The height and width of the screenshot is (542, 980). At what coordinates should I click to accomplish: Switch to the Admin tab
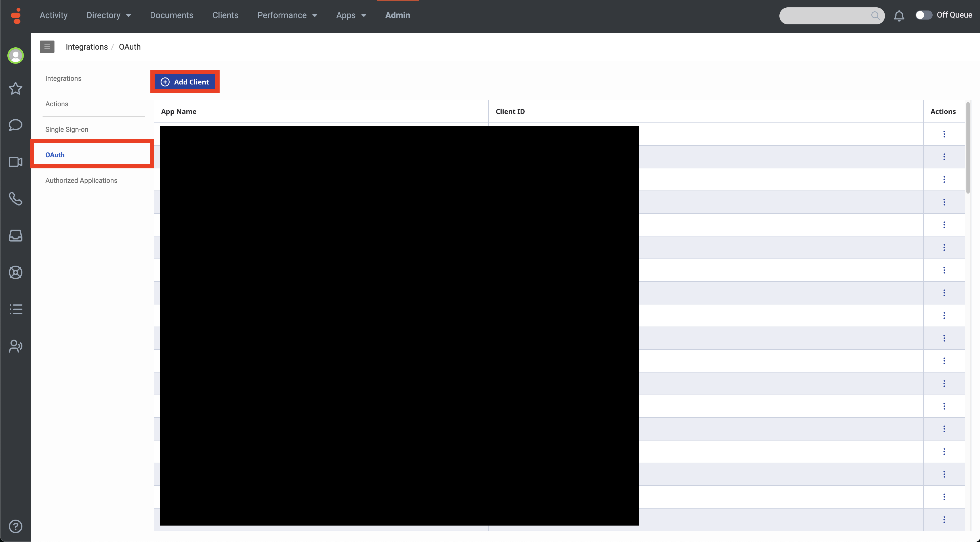coord(397,15)
